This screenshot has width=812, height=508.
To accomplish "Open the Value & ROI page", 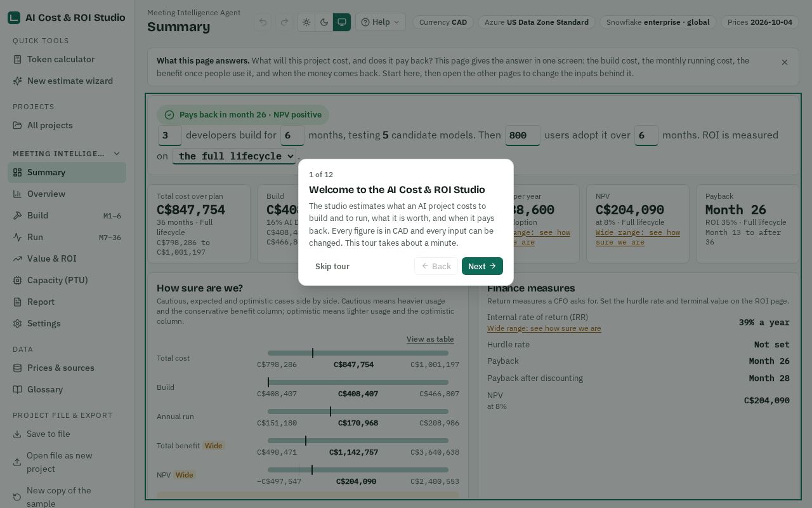I will pos(67,258).
